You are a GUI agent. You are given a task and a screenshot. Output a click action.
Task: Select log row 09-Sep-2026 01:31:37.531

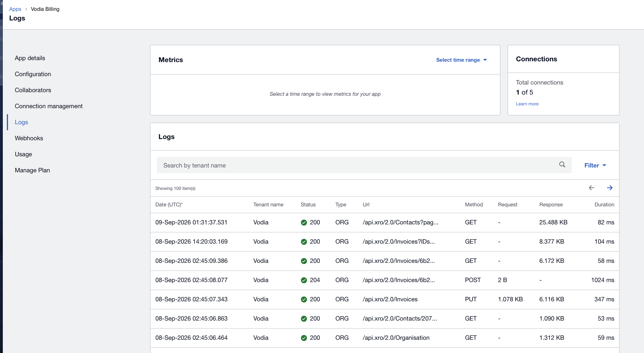pos(385,222)
